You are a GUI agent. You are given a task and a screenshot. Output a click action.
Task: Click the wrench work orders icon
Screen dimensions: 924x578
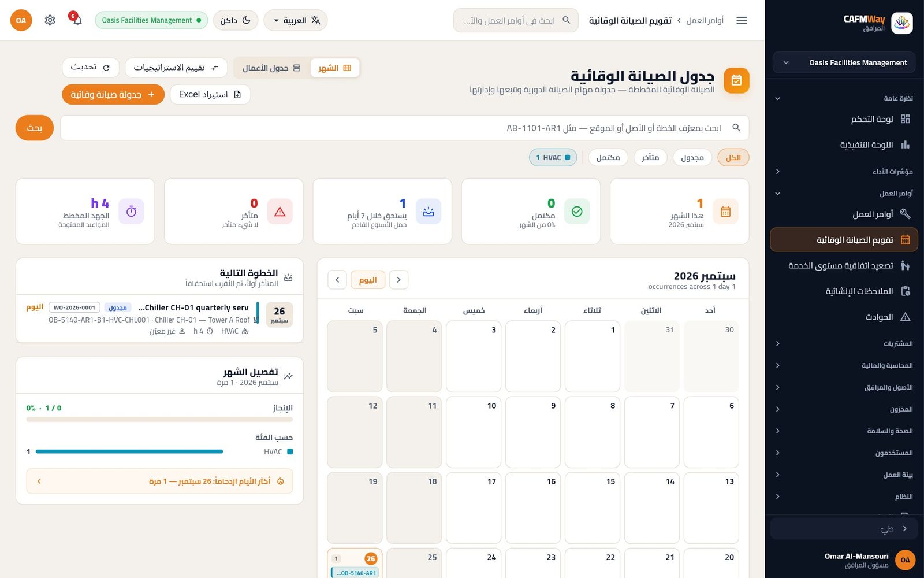(905, 214)
